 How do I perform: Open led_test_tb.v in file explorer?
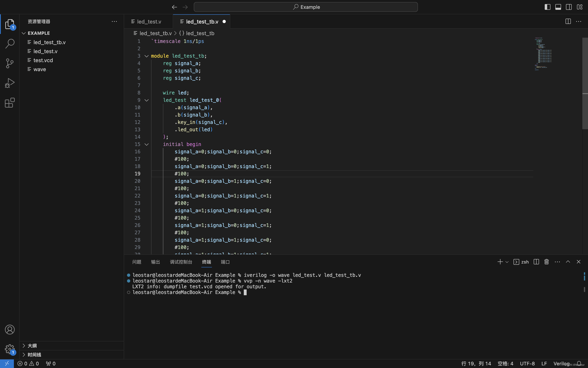[x=71, y=42]
